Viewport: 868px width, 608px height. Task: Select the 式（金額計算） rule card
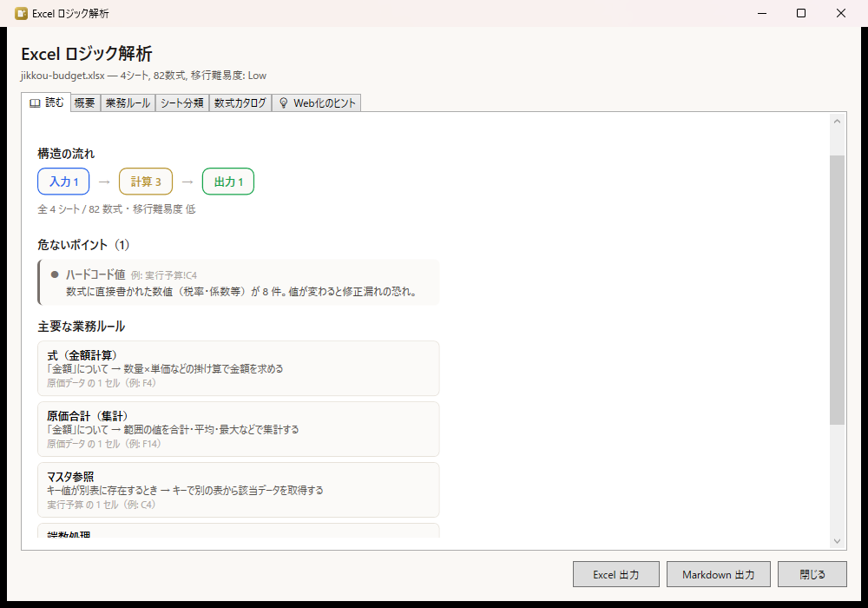tap(239, 368)
